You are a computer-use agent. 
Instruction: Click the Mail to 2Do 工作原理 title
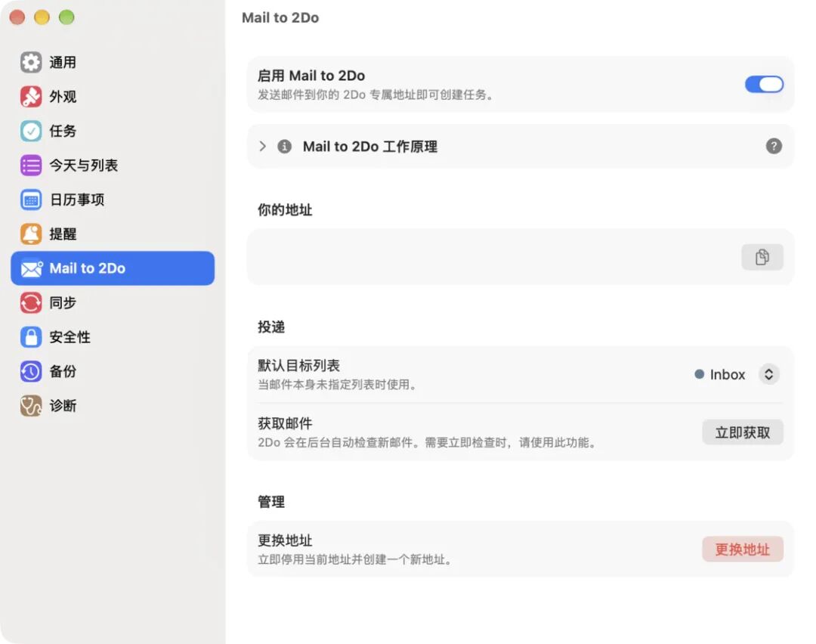(x=370, y=147)
